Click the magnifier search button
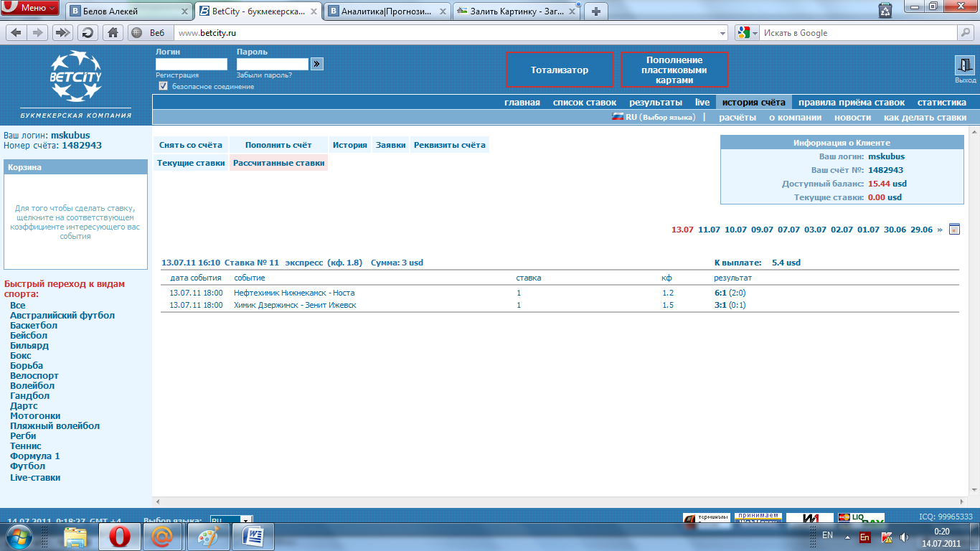The width and height of the screenshot is (980, 551). point(966,32)
